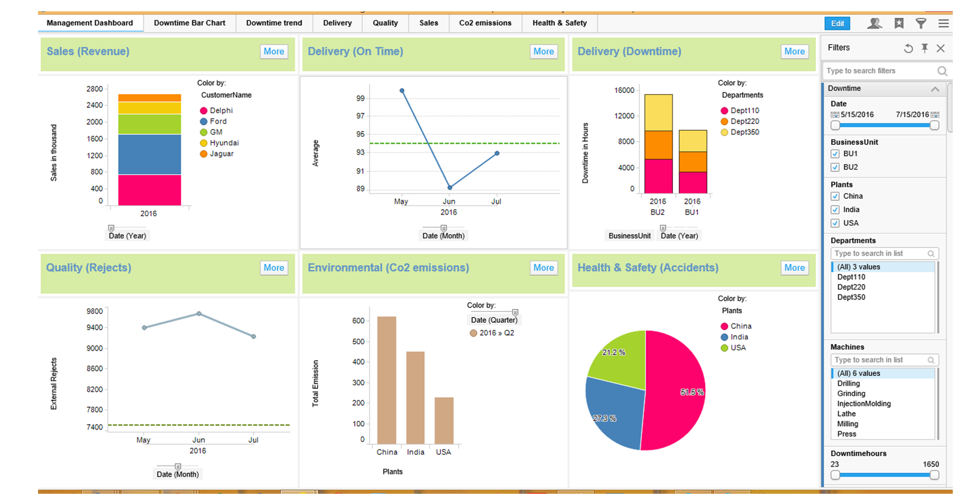Collapse the Downtime filter group
Image resolution: width=980 pixels, height=503 pixels.
point(934,88)
